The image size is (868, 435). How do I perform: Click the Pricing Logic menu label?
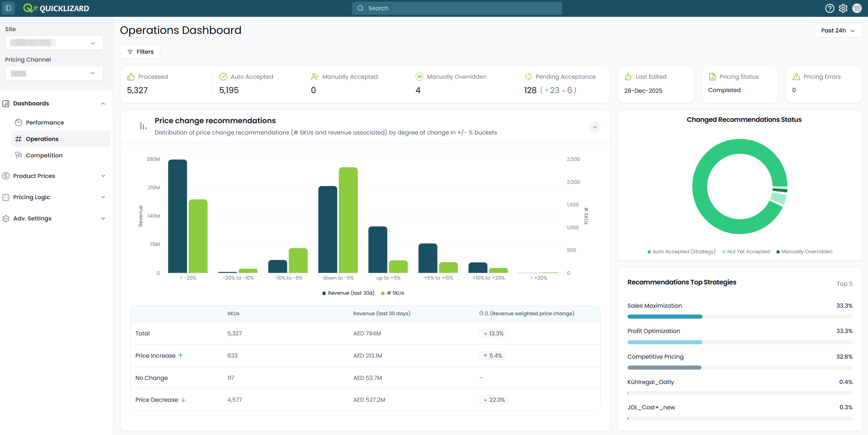coord(31,197)
